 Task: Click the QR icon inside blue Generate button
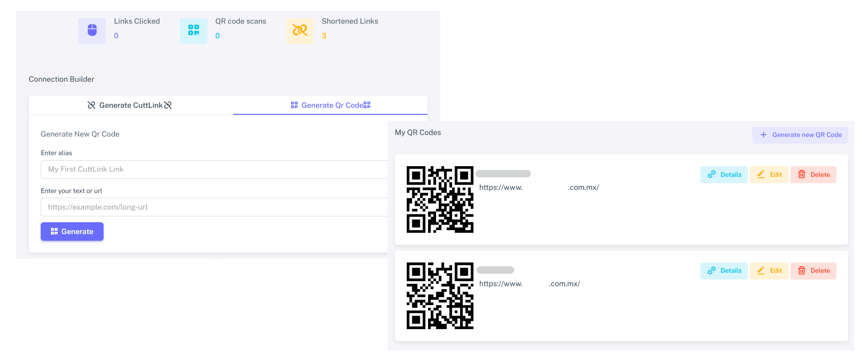(54, 232)
